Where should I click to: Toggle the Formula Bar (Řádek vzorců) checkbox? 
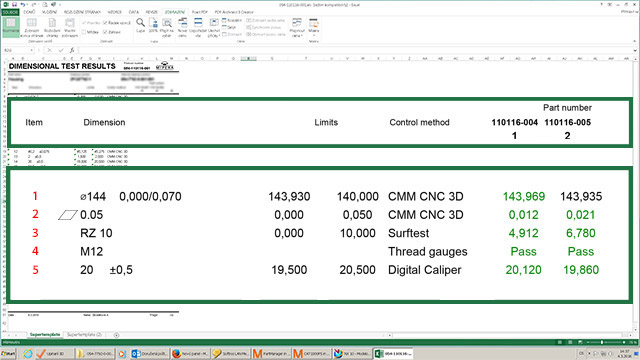coord(117,23)
